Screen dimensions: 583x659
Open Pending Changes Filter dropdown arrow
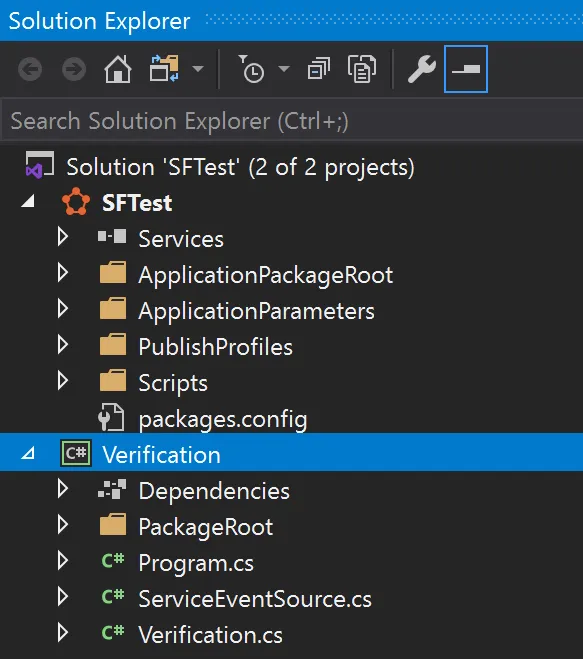point(284,69)
